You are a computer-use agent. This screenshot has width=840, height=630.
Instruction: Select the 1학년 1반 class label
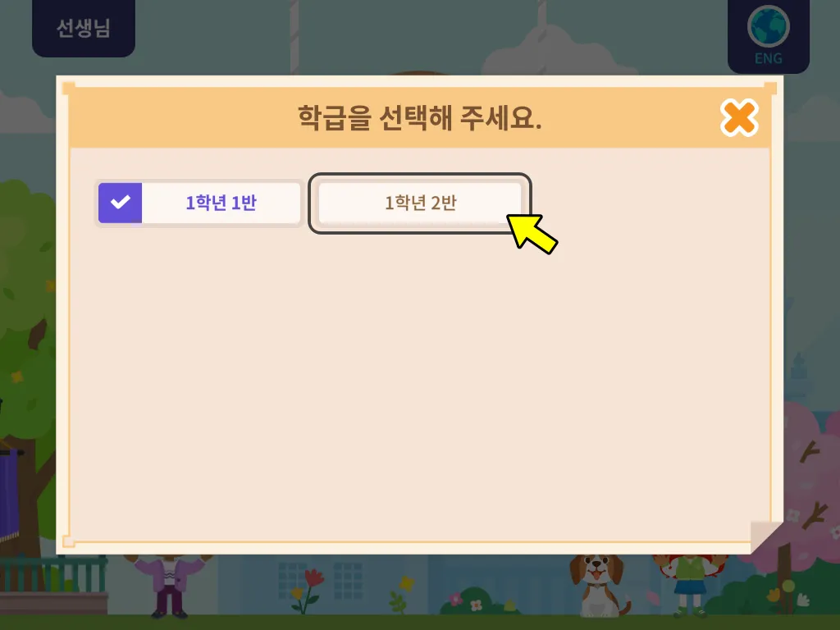(221, 203)
